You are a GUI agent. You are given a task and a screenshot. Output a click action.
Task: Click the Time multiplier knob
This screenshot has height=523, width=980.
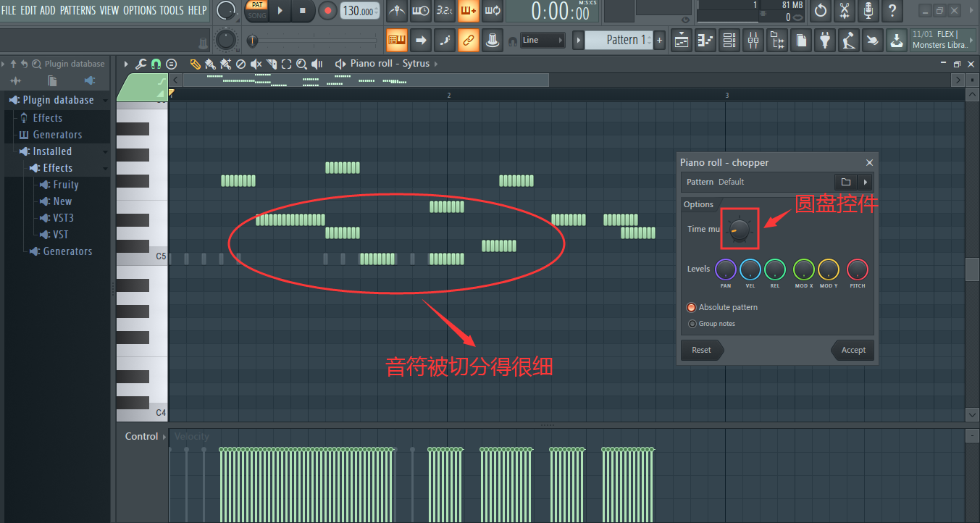740,229
